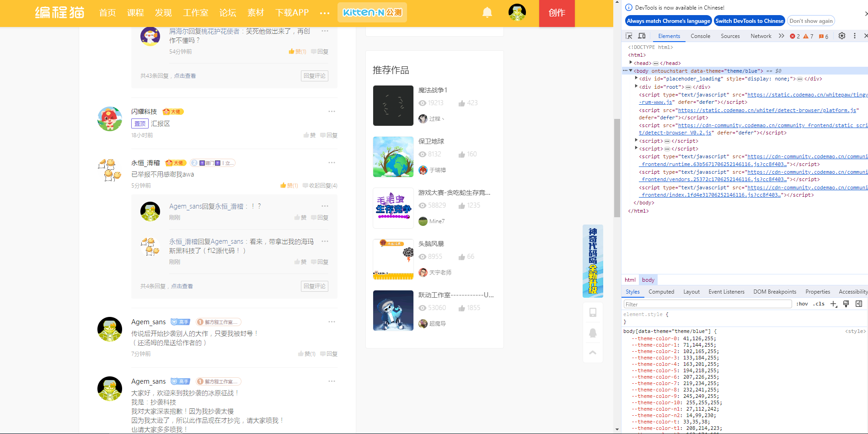Image resolution: width=868 pixels, height=434 pixels.
Task: Click the red 创作 button
Action: 557,13
